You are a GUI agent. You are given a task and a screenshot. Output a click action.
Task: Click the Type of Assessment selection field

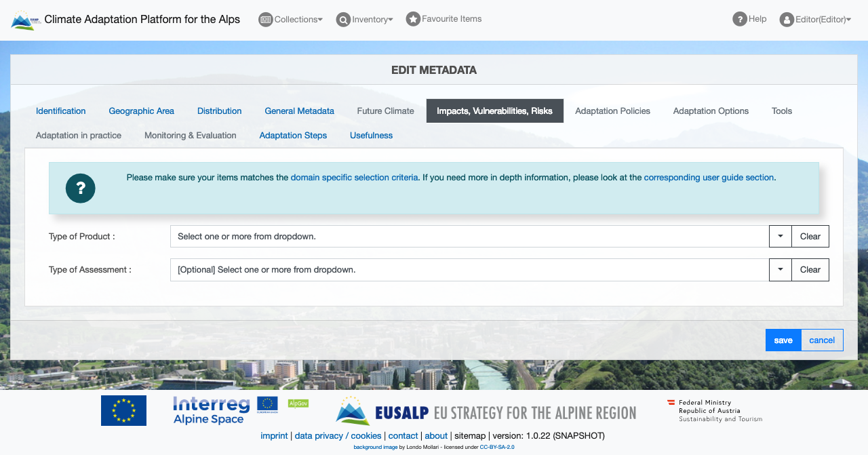coord(469,270)
